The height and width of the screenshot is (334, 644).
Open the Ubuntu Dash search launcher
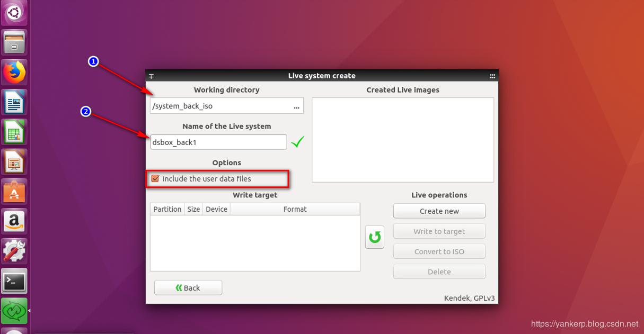click(14, 12)
